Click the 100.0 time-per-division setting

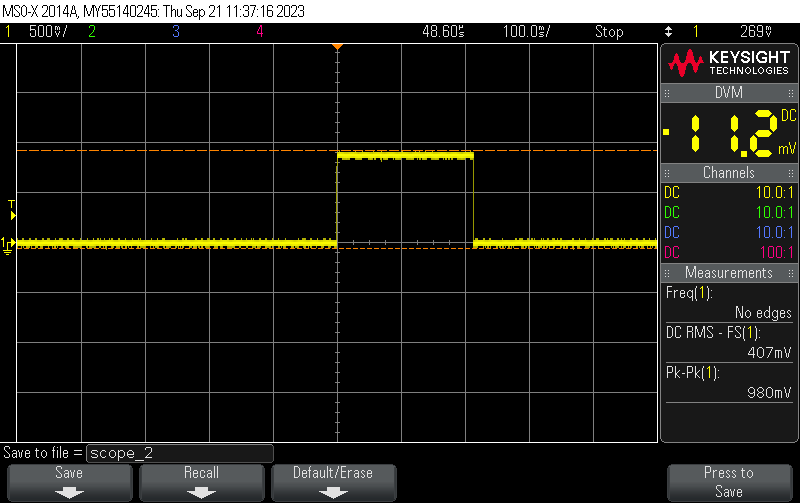(x=527, y=32)
